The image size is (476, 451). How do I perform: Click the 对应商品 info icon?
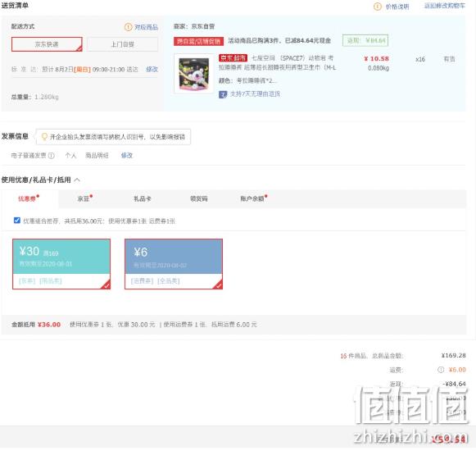128,27
